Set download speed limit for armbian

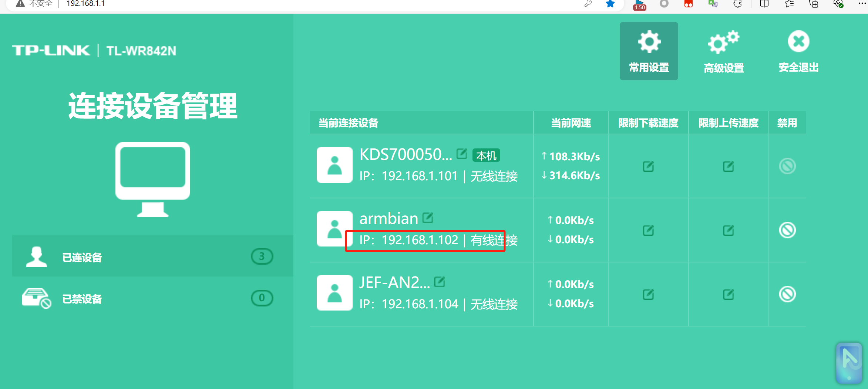point(648,230)
